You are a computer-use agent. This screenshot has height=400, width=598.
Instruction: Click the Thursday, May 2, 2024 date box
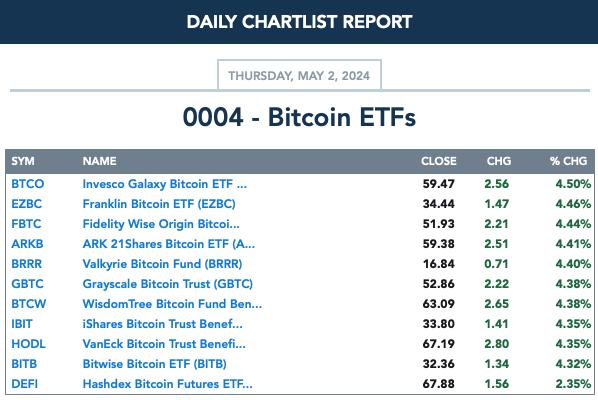[299, 75]
